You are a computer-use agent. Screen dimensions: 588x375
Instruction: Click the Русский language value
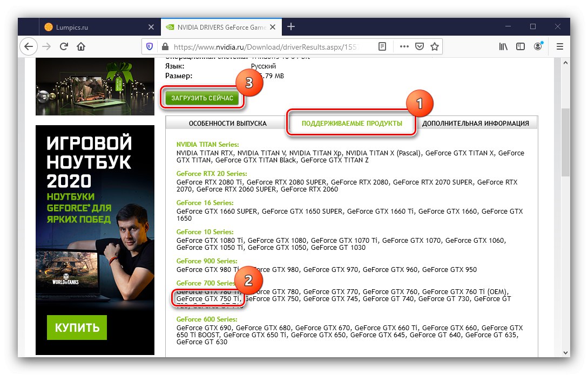coord(263,66)
